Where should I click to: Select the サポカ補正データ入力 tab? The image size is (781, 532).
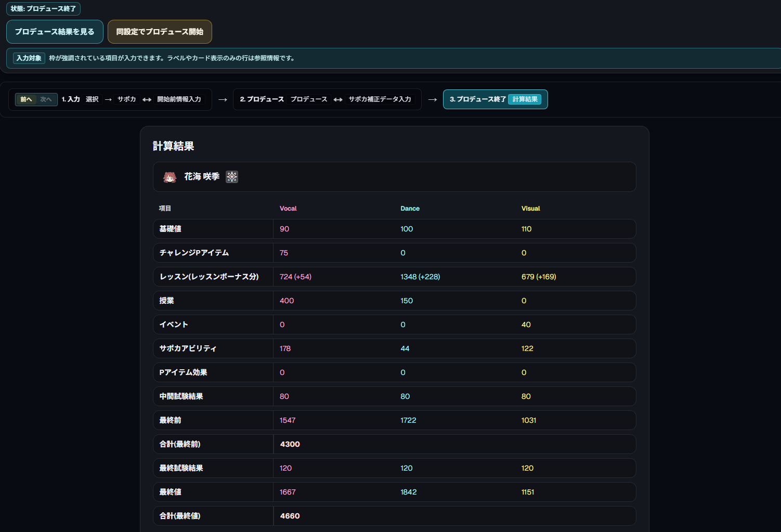(x=381, y=99)
